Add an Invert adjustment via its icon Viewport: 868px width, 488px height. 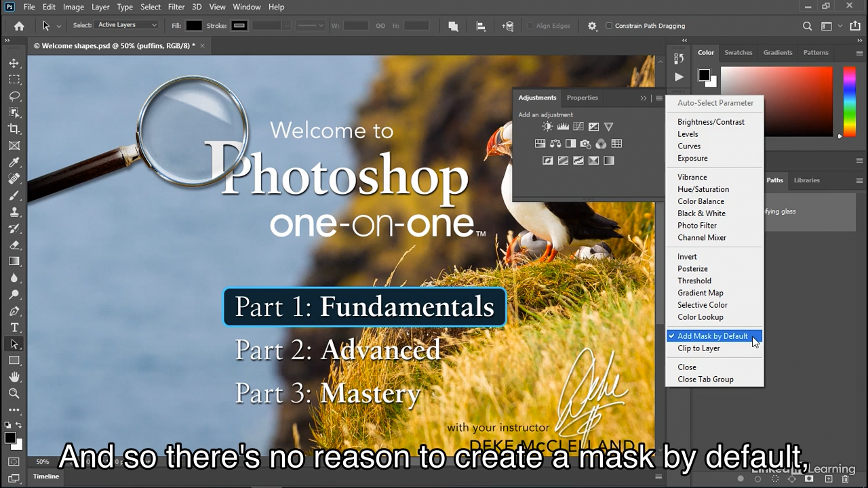[547, 161]
